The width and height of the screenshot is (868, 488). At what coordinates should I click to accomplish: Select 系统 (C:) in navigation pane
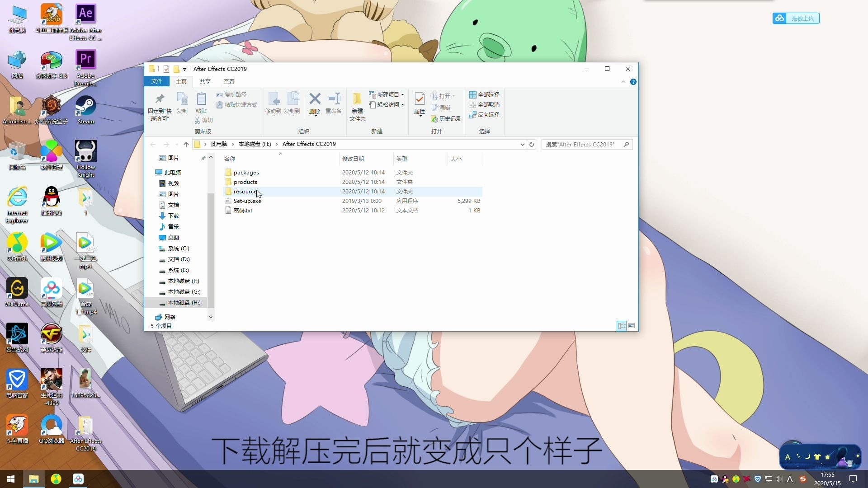(179, 249)
